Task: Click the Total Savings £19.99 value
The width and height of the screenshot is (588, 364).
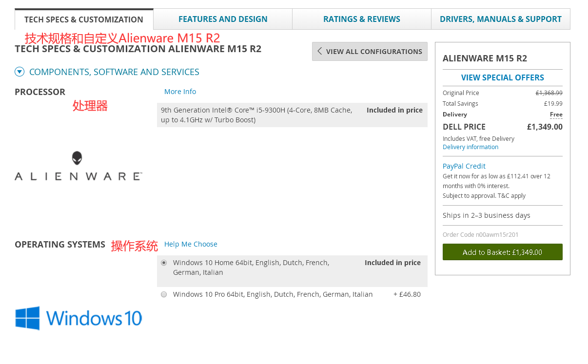Action: click(x=553, y=104)
